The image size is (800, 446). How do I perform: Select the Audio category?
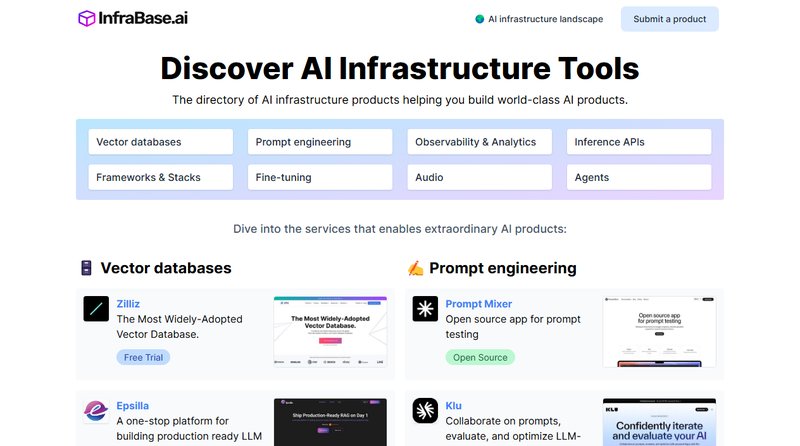coord(479,177)
